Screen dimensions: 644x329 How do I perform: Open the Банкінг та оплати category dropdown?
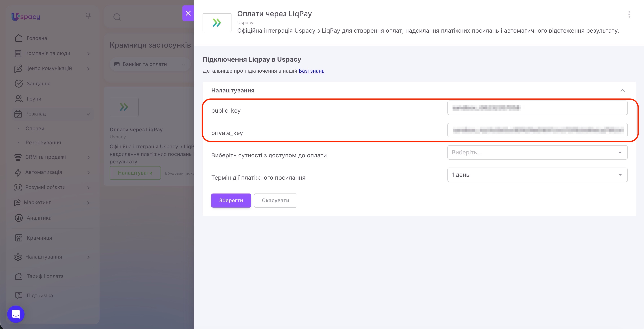(x=150, y=64)
